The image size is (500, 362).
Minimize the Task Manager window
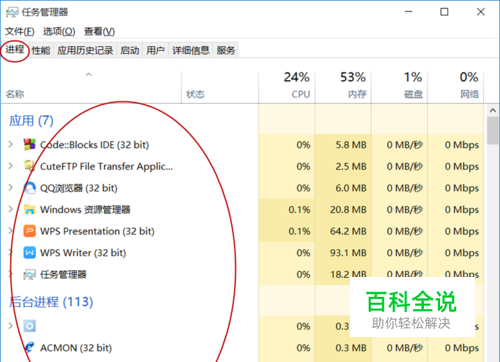coord(408,12)
